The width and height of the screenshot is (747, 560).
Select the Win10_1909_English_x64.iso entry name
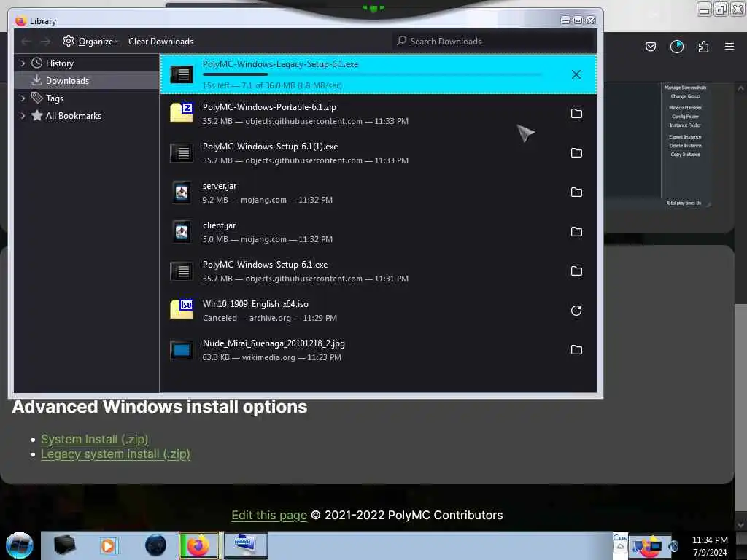(x=255, y=304)
